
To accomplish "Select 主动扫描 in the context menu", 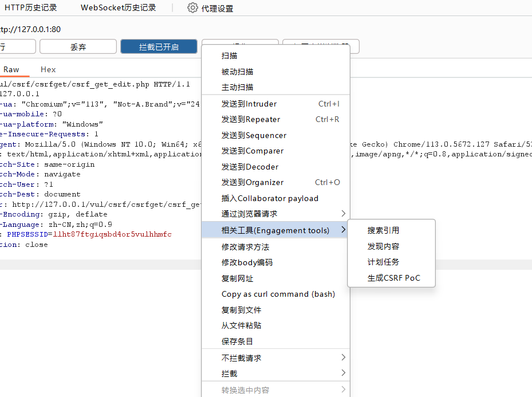I will (x=237, y=87).
